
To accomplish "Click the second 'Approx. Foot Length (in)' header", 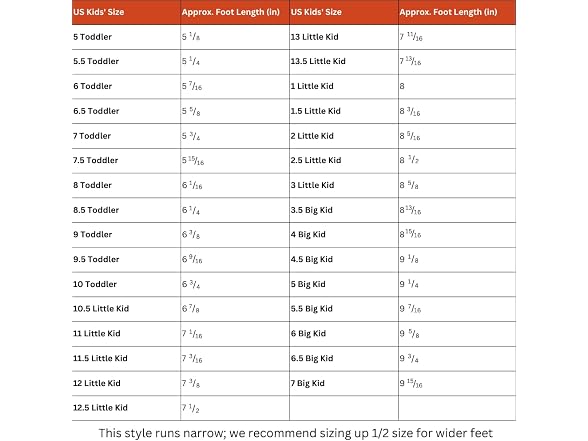I will click(x=457, y=12).
